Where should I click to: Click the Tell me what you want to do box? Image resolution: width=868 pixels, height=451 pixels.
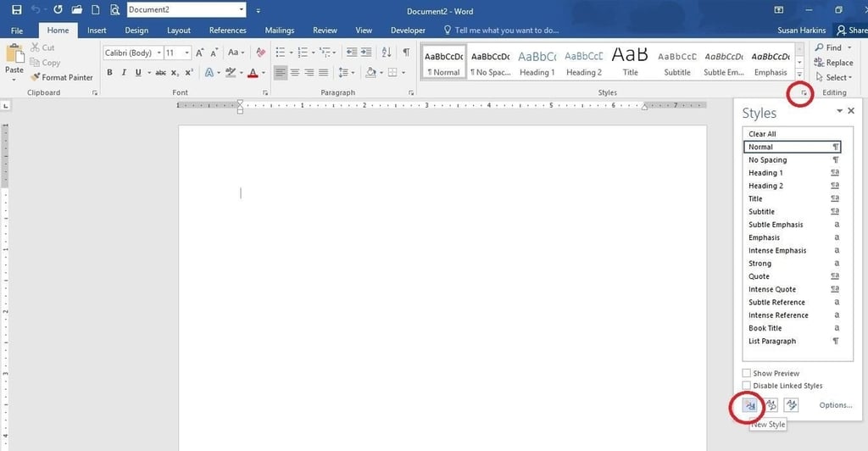[502, 31]
